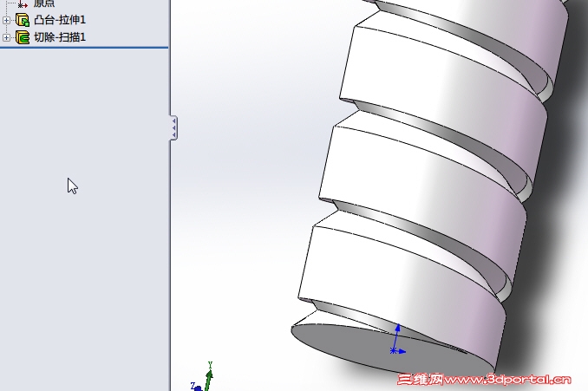This screenshot has width=588, height=391.
Task: Click the 凸台-拉伸1 feature label
Action: pyautogui.click(x=60, y=20)
